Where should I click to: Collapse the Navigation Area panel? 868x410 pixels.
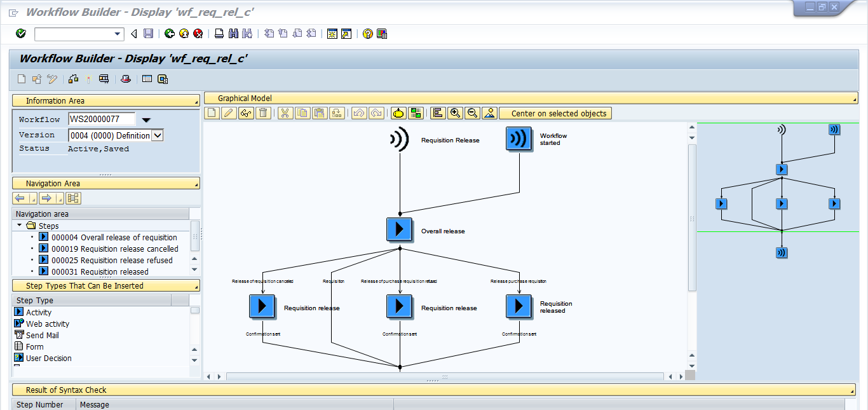click(196, 183)
